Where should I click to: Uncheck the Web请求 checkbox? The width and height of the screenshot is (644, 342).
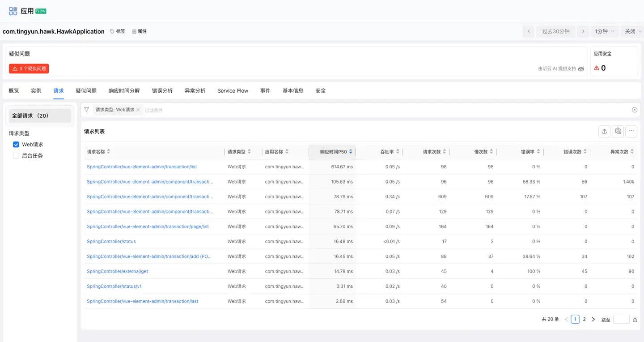tap(16, 145)
